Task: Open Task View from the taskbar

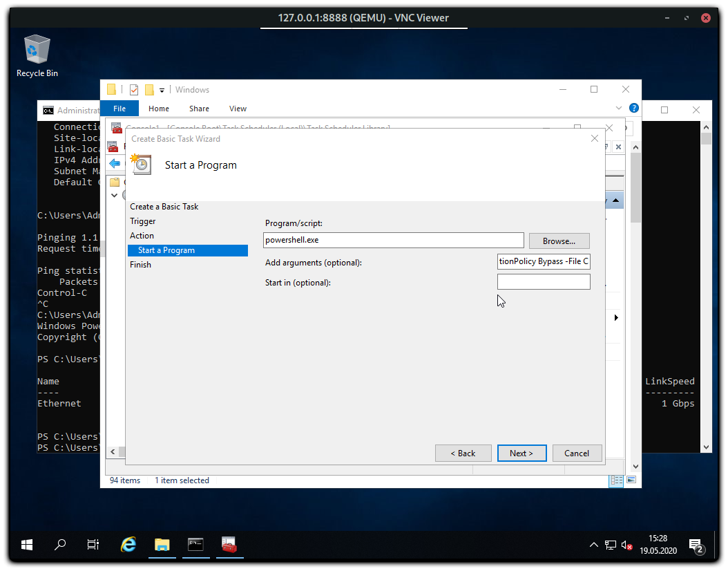Action: pyautogui.click(x=93, y=545)
